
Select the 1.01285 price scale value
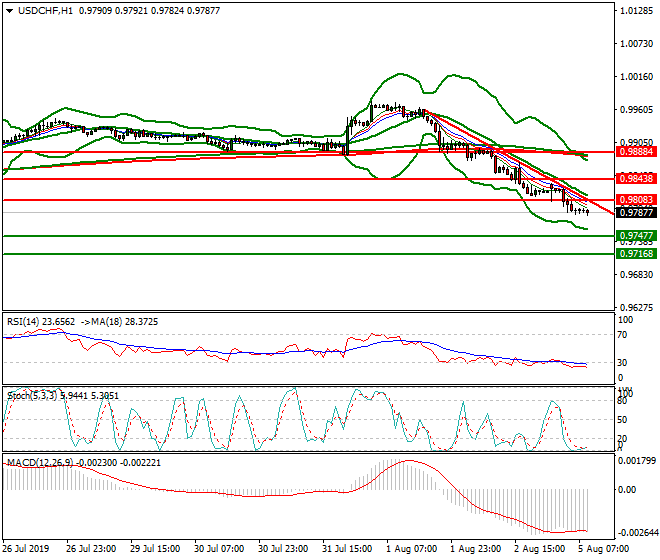(x=636, y=11)
